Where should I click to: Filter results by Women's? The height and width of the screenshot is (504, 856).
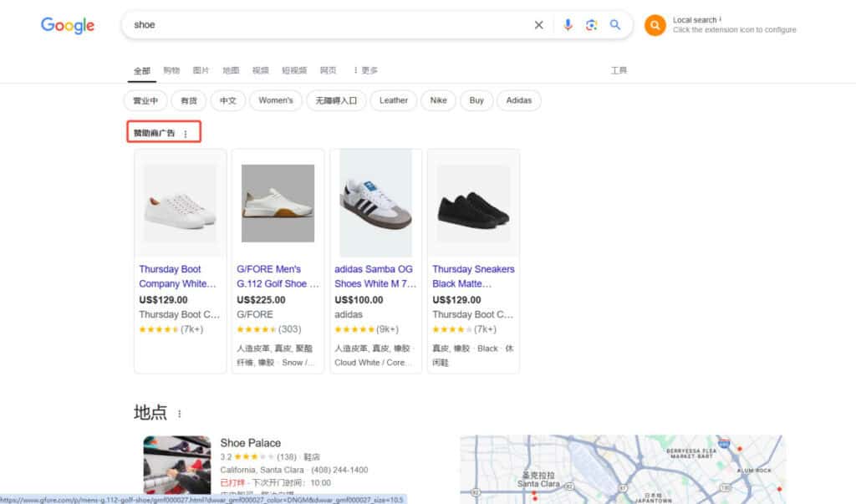pos(276,100)
